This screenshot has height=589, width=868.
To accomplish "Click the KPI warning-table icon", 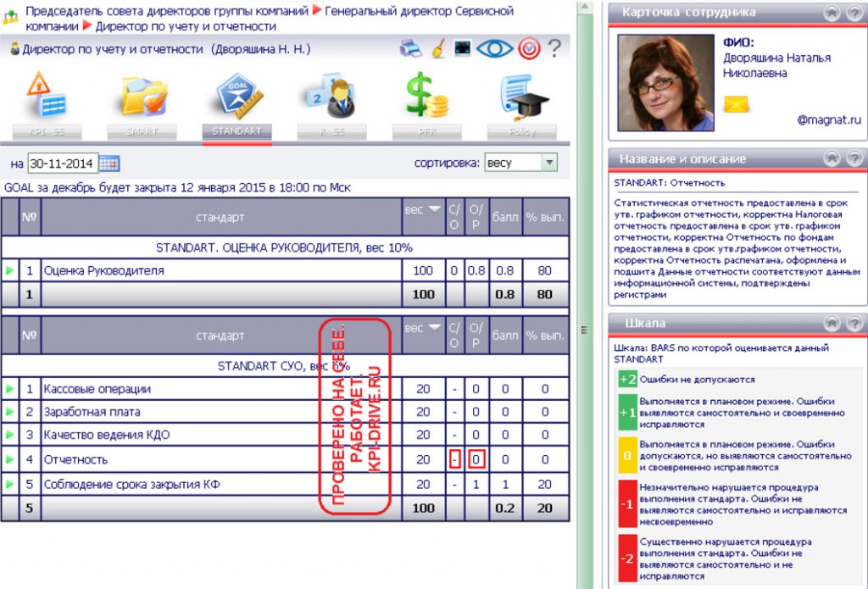I will (x=47, y=95).
